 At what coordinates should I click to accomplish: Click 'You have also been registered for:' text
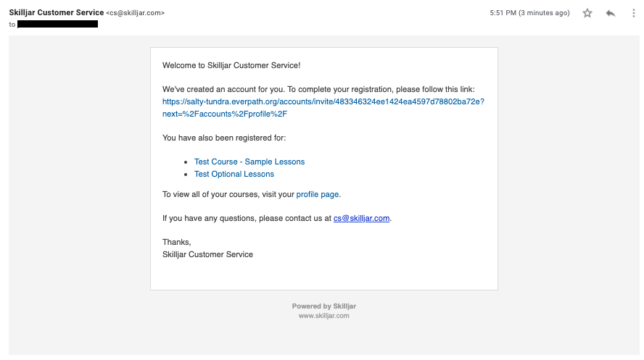pyautogui.click(x=224, y=138)
